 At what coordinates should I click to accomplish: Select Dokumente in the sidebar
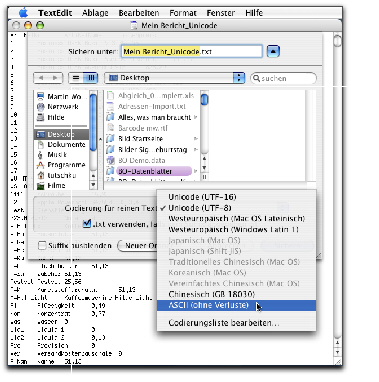61,145
